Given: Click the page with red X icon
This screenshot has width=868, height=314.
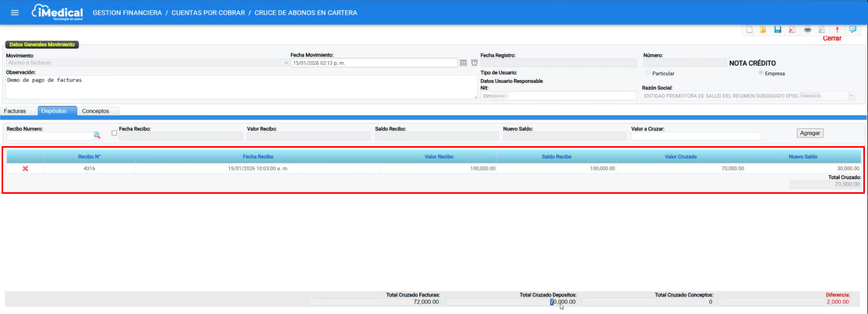Looking at the screenshot, I should [x=792, y=30].
